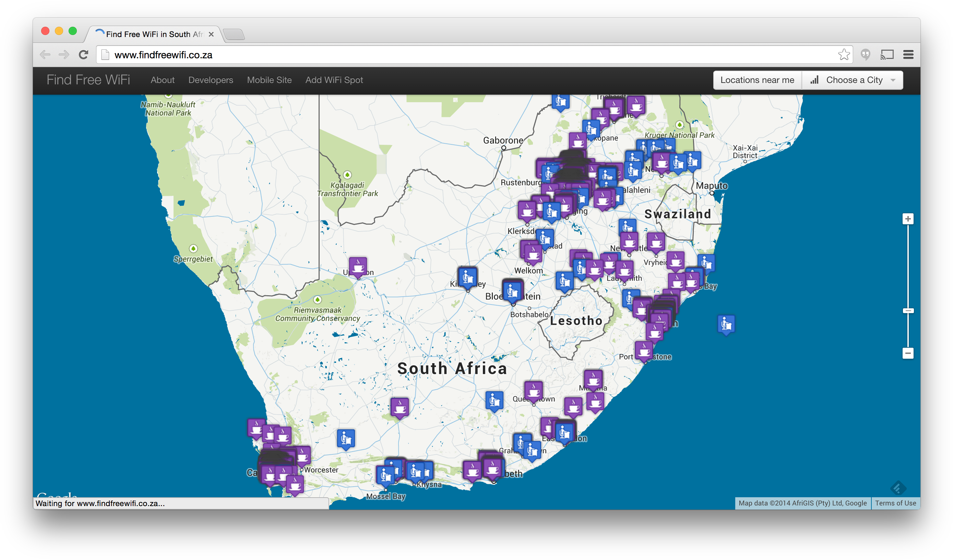Click the map zoom in plus button

click(x=908, y=219)
